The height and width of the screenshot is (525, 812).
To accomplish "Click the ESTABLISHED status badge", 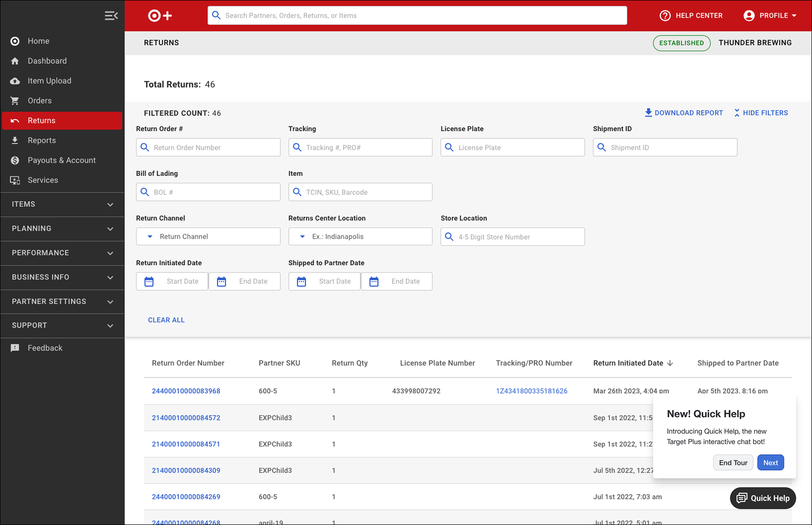I will click(x=681, y=43).
